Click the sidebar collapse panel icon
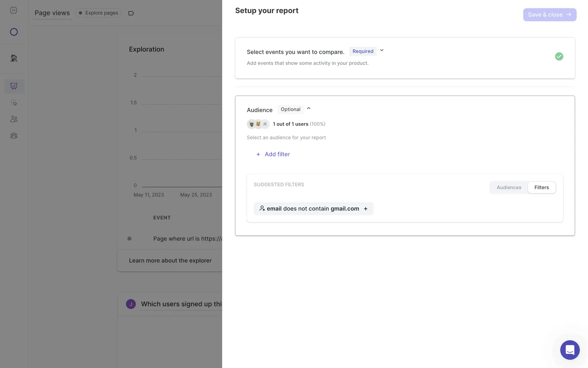588x368 pixels. pyautogui.click(x=13, y=10)
